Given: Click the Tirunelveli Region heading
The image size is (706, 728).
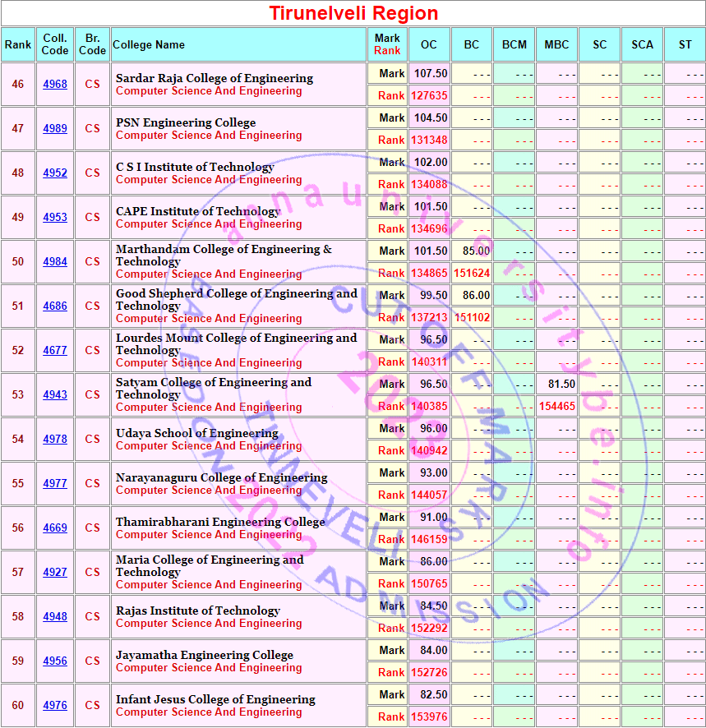Looking at the screenshot, I should [x=353, y=13].
